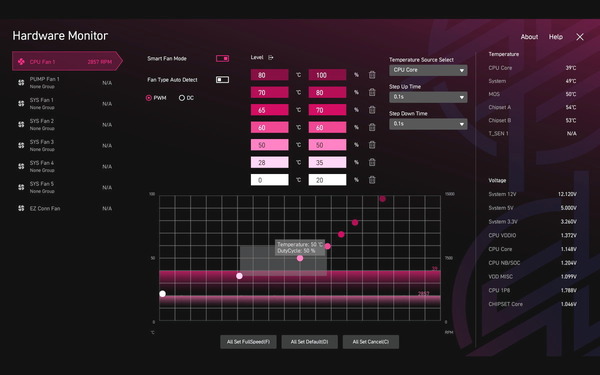Click the 70% curve point on graph
The width and height of the screenshot is (600, 375).
[341, 234]
